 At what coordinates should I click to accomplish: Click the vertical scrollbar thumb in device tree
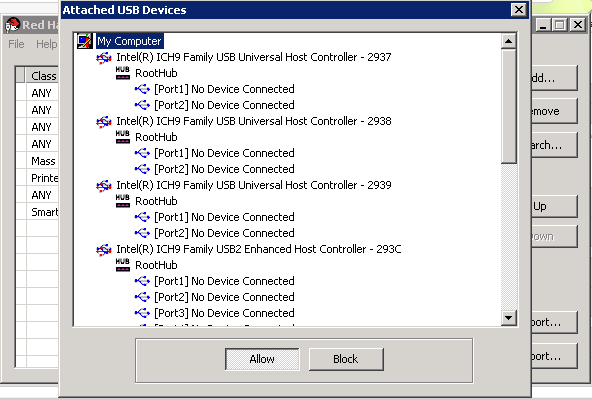coord(509,106)
